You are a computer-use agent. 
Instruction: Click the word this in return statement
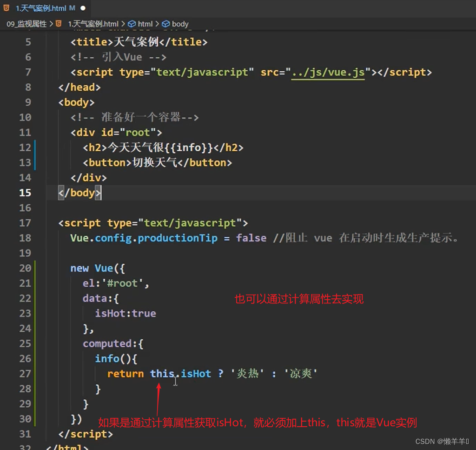(162, 374)
